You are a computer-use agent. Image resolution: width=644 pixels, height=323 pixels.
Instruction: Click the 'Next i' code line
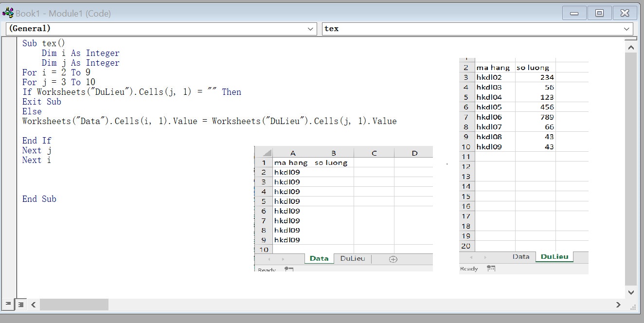[x=36, y=160]
